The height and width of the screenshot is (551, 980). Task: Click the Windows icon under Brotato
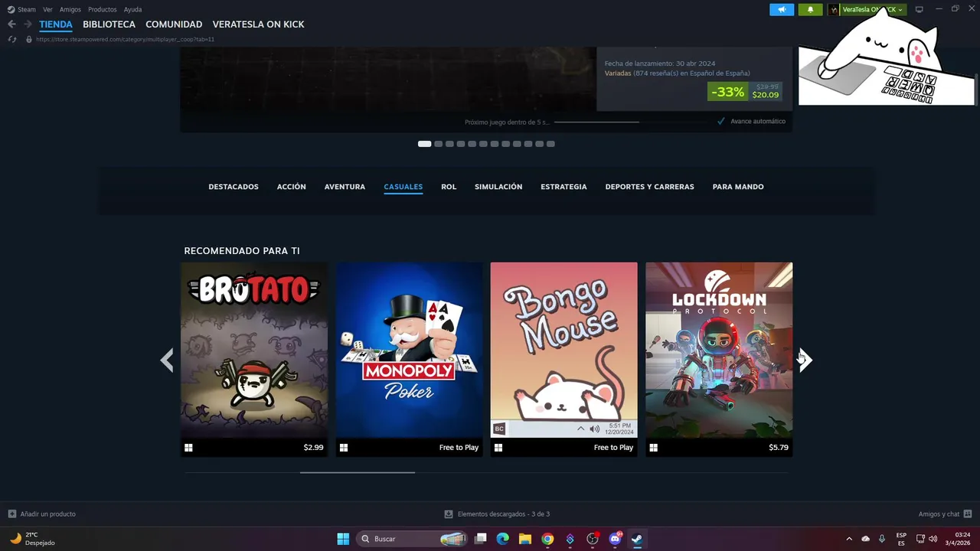188,448
